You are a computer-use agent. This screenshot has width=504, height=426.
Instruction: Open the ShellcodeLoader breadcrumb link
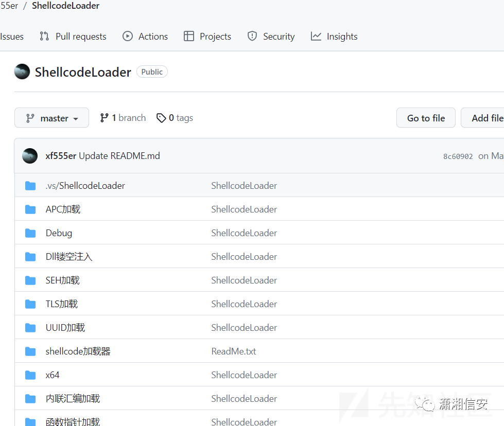coord(65,6)
